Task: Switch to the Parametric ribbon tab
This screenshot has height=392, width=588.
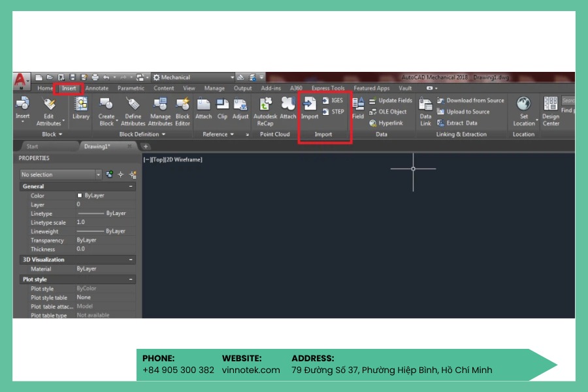Action: coord(131,88)
